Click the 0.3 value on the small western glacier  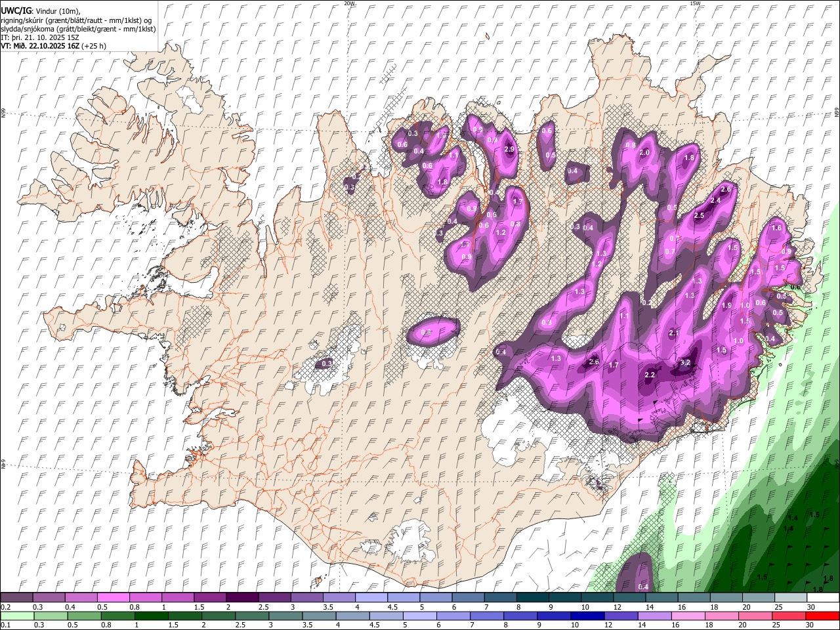tap(327, 363)
